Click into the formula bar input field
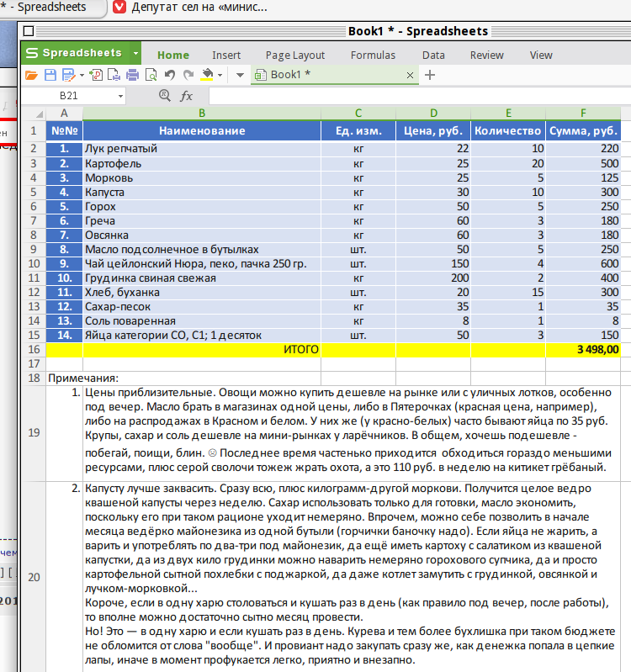The width and height of the screenshot is (631, 672). click(419, 96)
